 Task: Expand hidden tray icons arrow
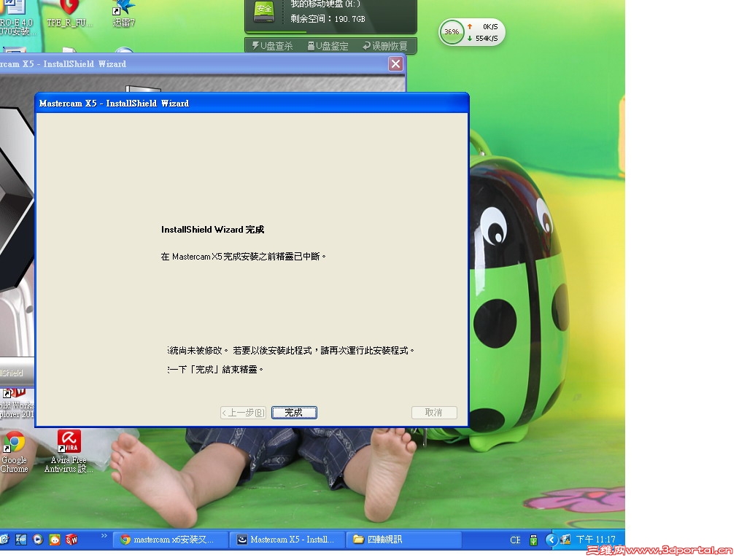coord(551,540)
